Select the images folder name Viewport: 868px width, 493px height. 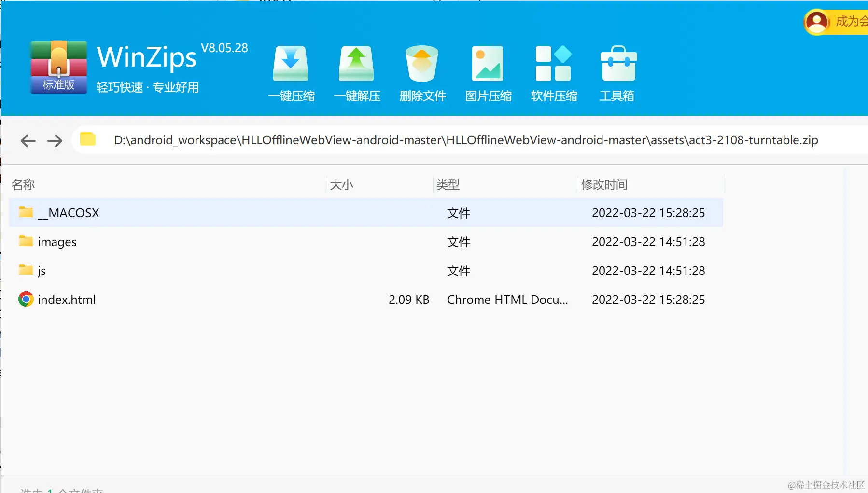[57, 242]
